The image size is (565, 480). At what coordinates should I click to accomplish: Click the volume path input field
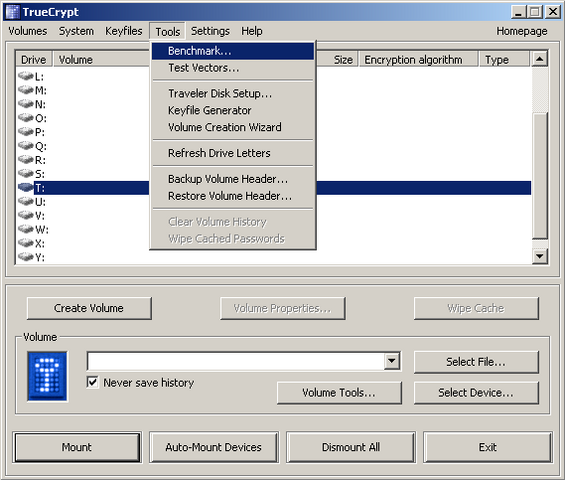[236, 361]
